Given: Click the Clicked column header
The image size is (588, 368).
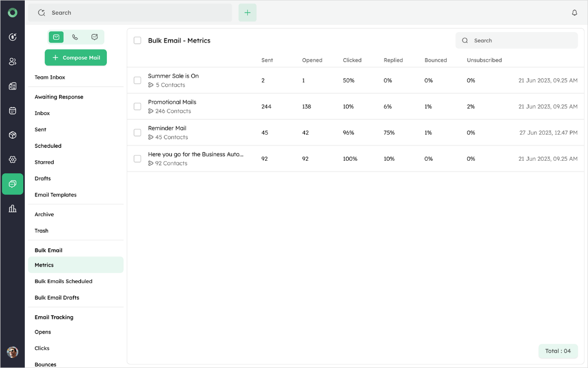Looking at the screenshot, I should coord(352,60).
